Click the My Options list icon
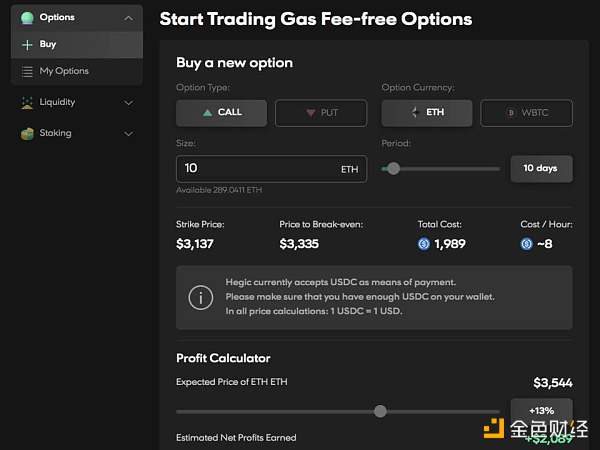This screenshot has height=450, width=600. point(27,71)
